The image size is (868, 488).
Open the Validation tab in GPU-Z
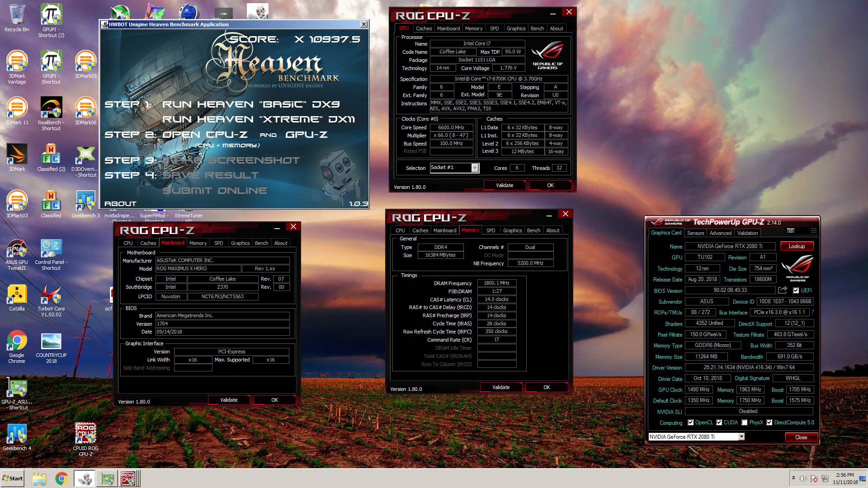[747, 233]
